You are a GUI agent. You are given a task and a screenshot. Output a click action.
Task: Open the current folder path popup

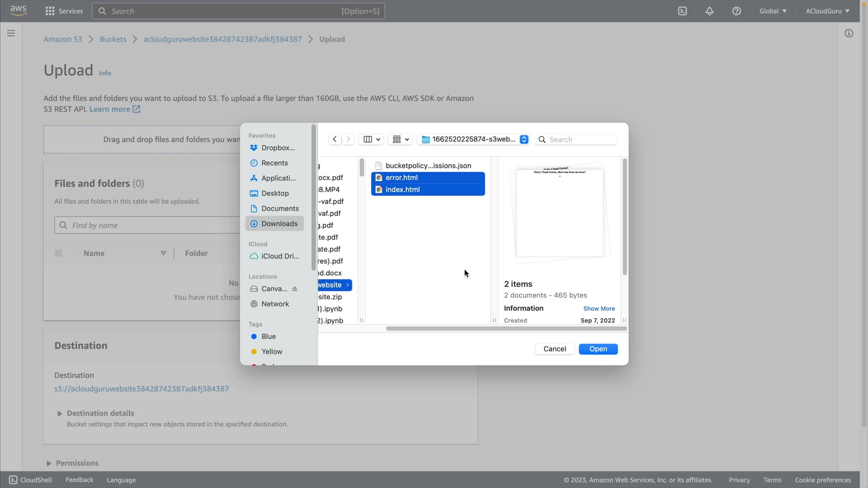pyautogui.click(x=474, y=140)
